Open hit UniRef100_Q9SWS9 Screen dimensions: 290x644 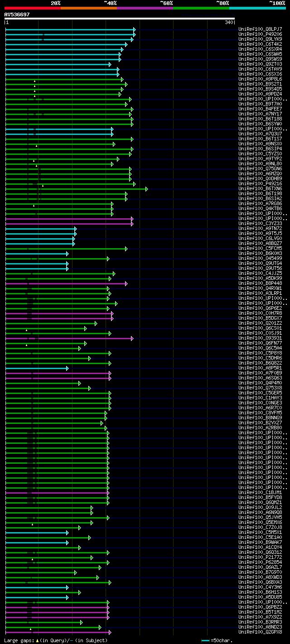(x=261, y=59)
